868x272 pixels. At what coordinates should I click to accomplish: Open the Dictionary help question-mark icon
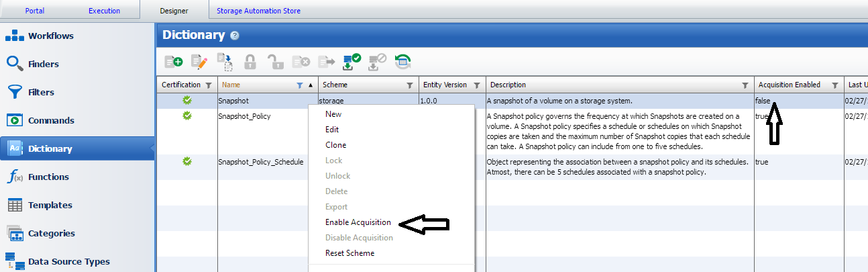pyautogui.click(x=235, y=36)
